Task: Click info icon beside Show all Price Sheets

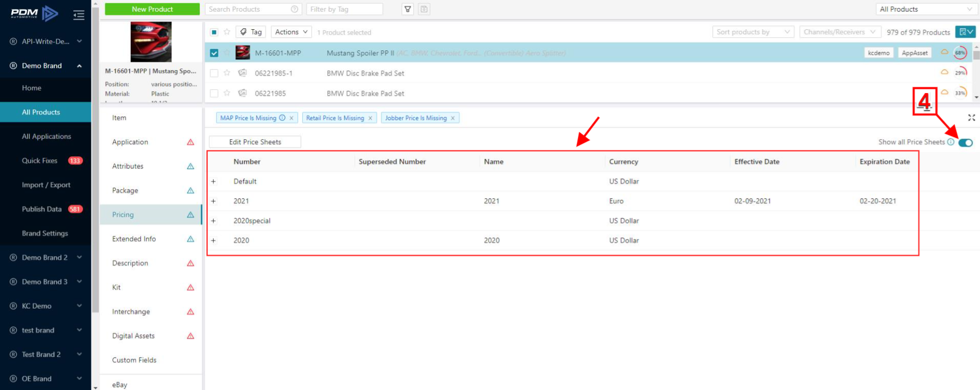Action: 951,142
